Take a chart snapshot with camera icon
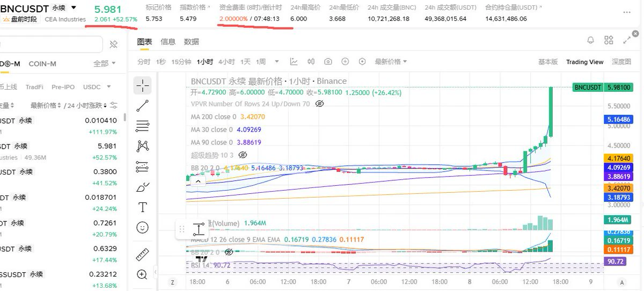 coord(328,62)
